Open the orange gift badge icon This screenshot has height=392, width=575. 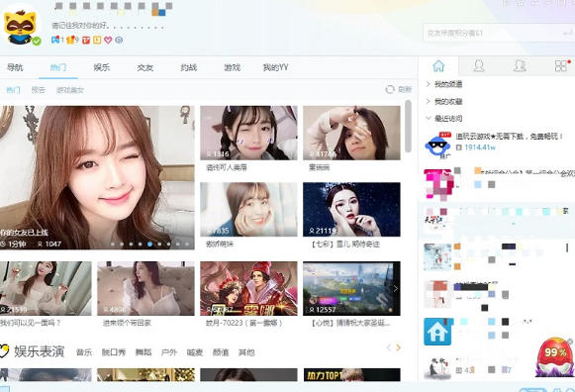pos(71,40)
